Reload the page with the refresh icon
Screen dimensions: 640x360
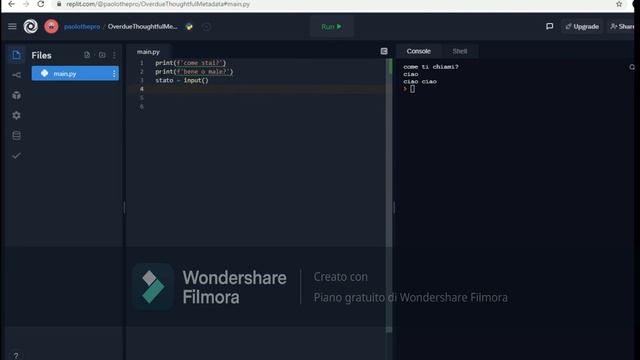click(40, 4)
